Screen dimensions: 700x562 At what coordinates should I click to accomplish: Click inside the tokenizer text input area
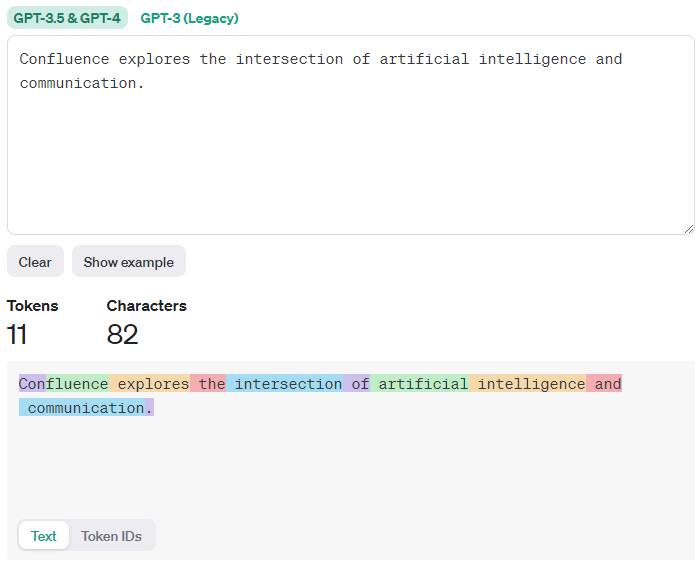[x=350, y=135]
